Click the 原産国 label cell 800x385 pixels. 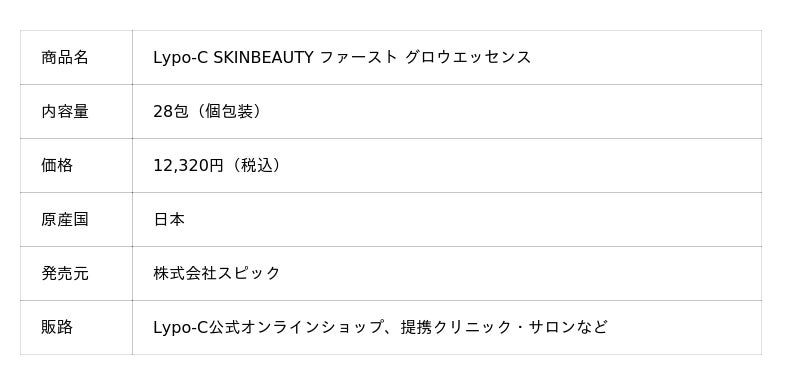click(x=77, y=220)
